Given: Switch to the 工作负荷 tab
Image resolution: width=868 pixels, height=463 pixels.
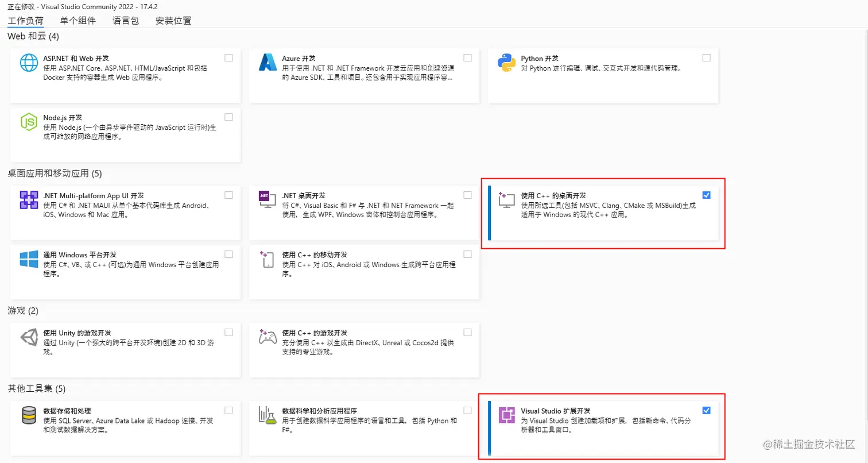Looking at the screenshot, I should click(x=25, y=20).
